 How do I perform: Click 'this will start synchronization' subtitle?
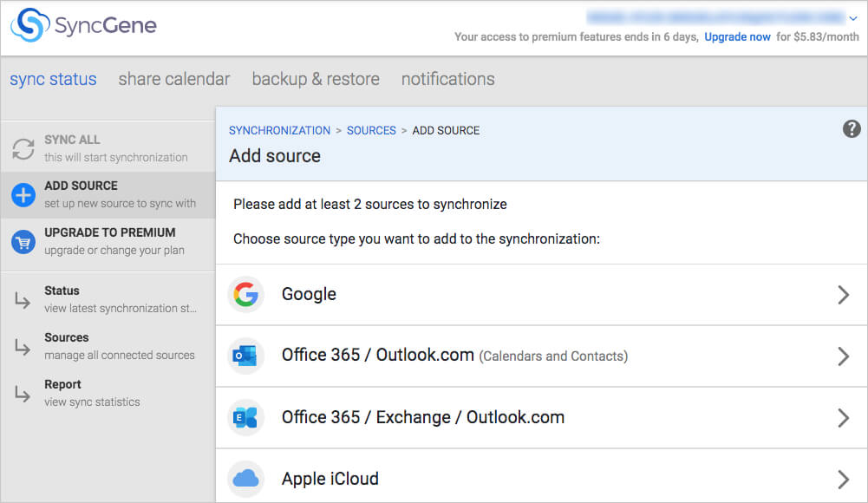tap(116, 158)
